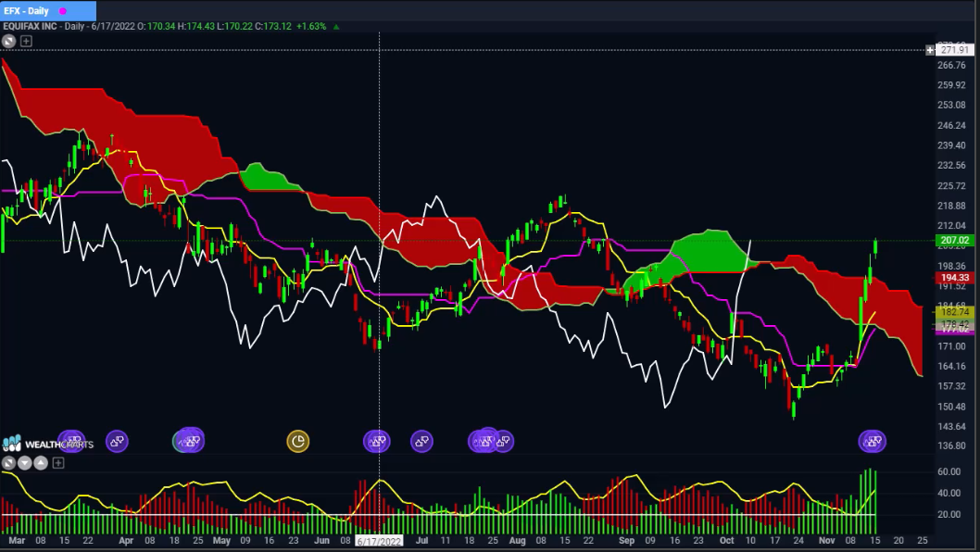
Task: Add indicator with plus icon in price pane
Action: click(x=26, y=42)
